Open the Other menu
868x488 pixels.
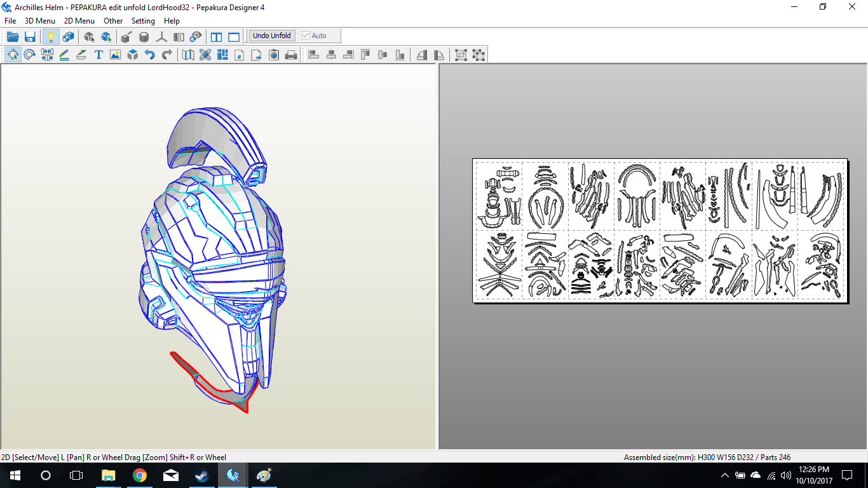tap(113, 21)
